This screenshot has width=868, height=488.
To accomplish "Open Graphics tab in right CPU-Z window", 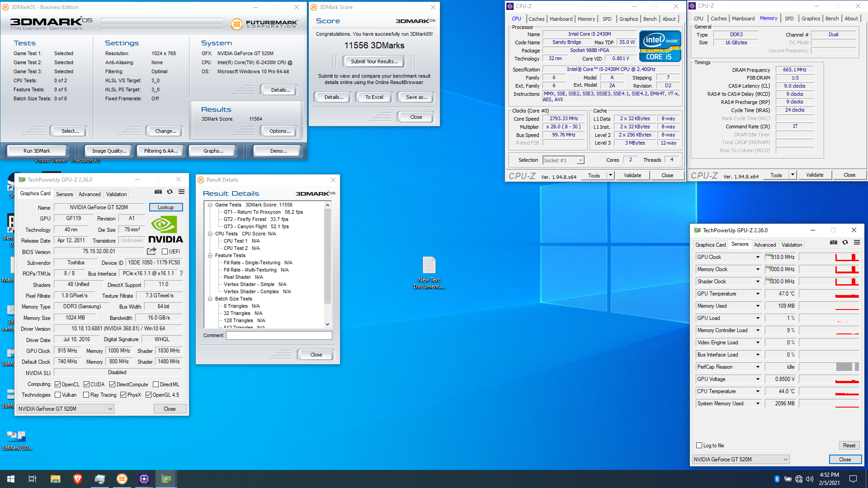I will coord(811,19).
